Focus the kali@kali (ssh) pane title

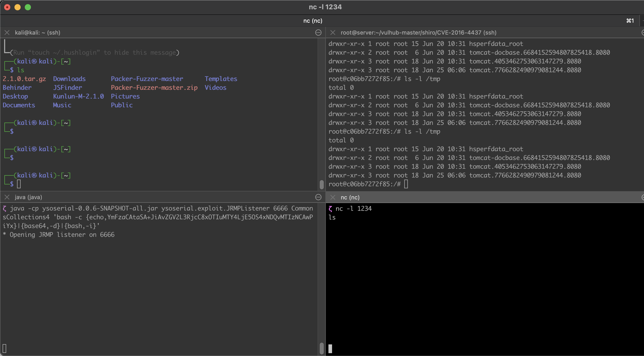click(x=37, y=33)
